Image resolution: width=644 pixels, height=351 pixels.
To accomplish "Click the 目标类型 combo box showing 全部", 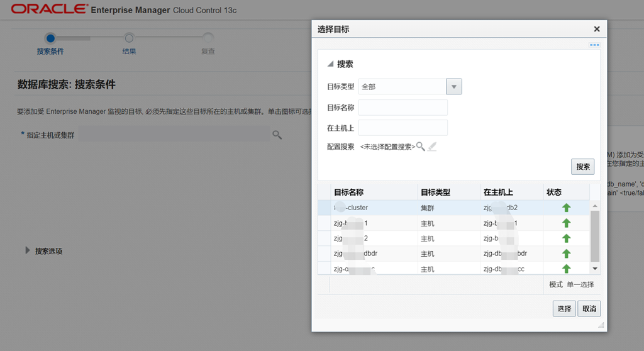I will (410, 87).
